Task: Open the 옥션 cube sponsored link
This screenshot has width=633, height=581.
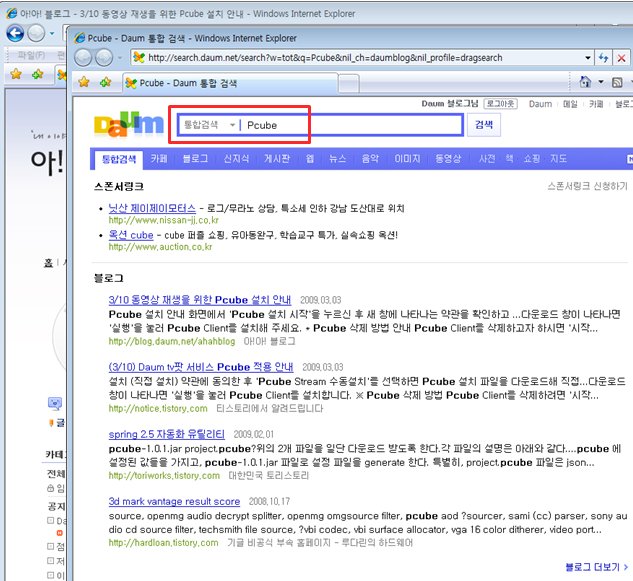Action: point(131,235)
